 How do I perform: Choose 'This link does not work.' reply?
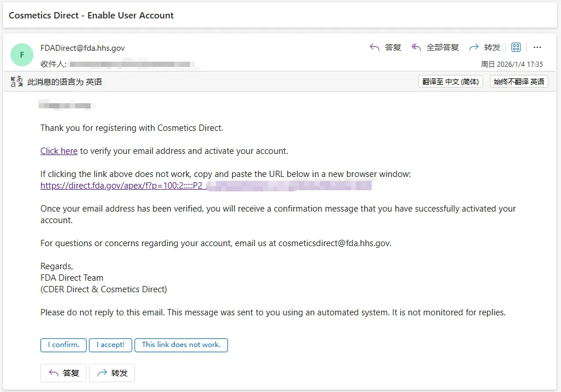(181, 345)
